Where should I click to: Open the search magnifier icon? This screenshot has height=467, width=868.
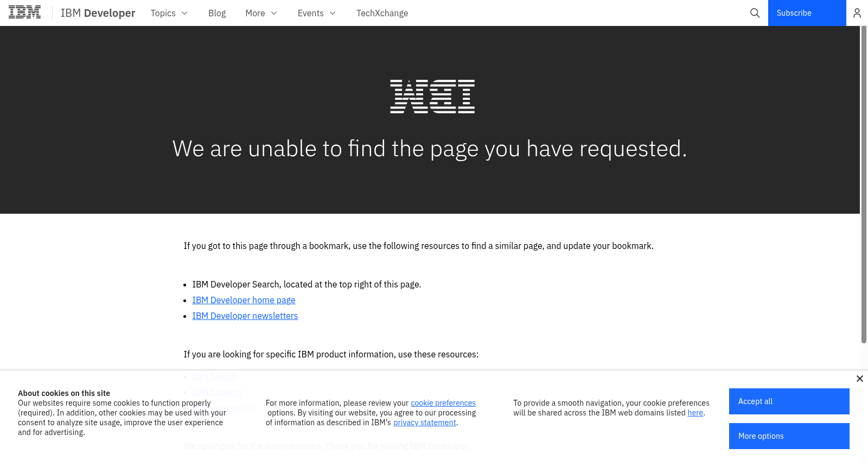coord(755,13)
